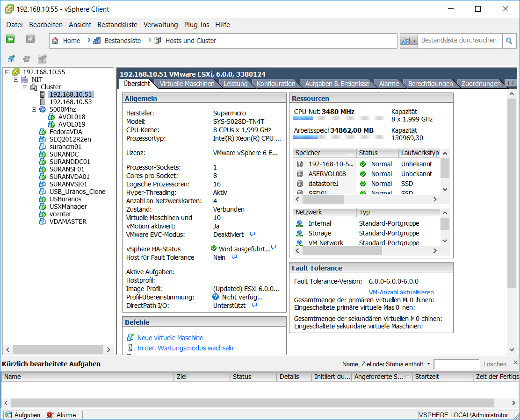520x420 pixels.
Task: Open the task filter dropdown arrow
Action: tap(428, 363)
